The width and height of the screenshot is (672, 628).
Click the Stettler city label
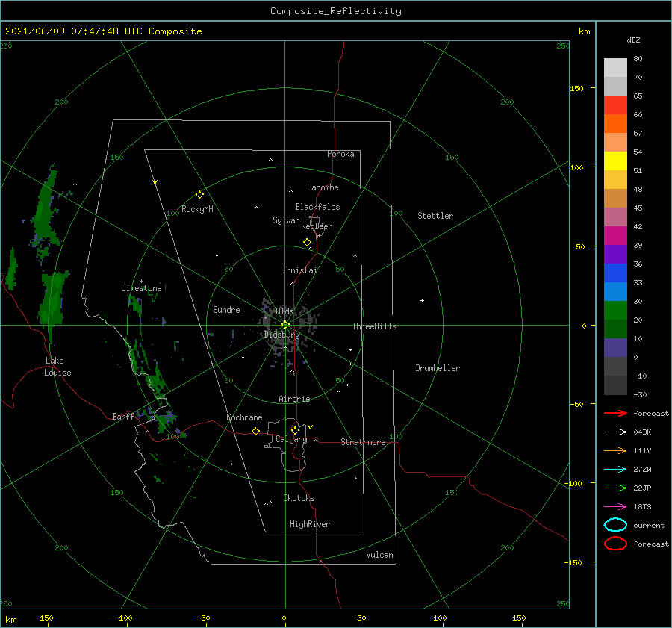click(x=435, y=216)
